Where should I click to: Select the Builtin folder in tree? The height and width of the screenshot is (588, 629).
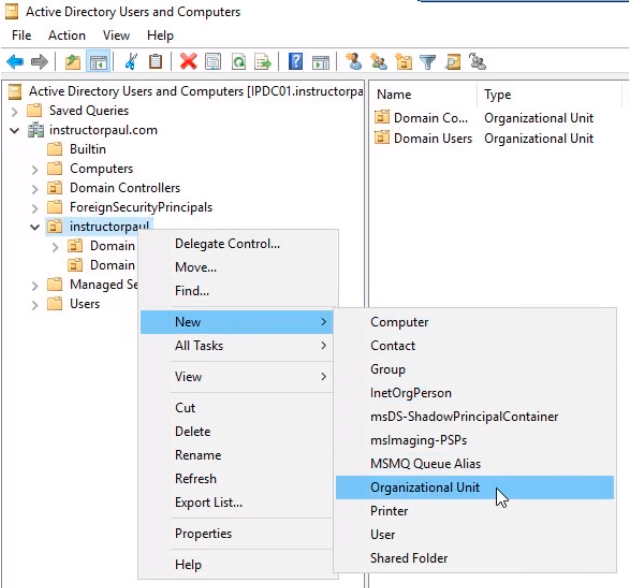(87, 149)
